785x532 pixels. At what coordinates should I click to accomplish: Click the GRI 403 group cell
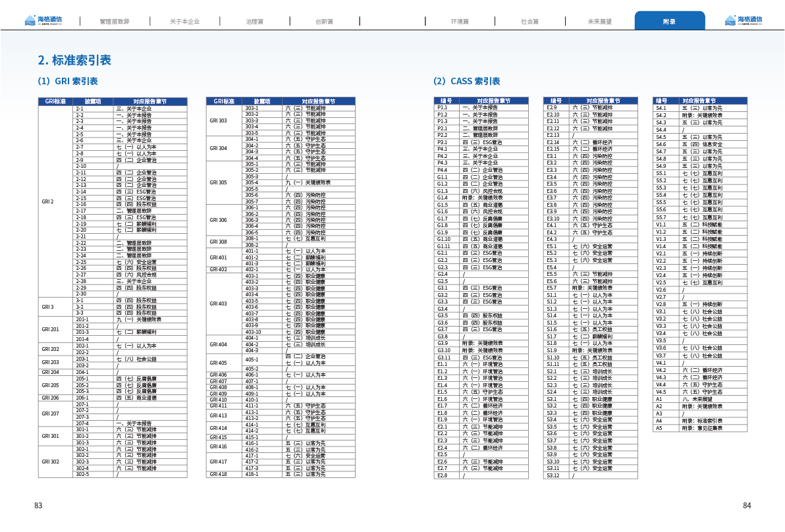coord(218,304)
